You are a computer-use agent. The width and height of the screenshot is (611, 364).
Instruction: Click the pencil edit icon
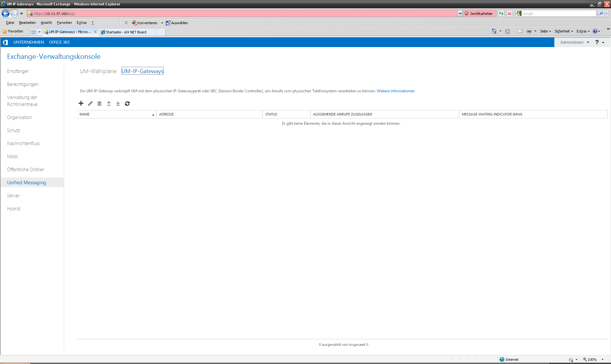(x=90, y=103)
